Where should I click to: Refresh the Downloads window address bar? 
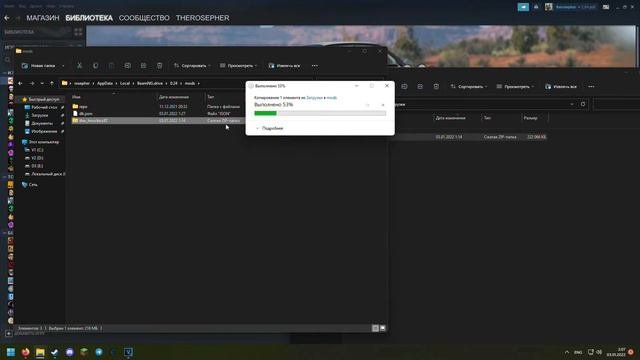click(583, 104)
